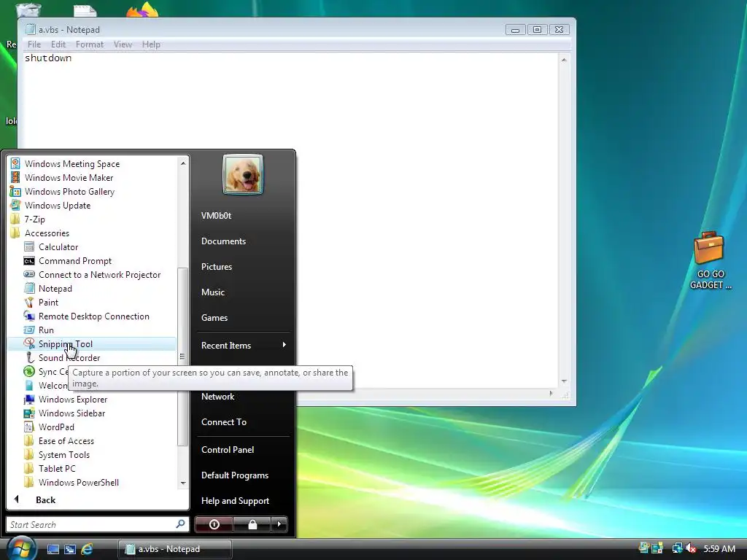The image size is (747, 560).
Task: Click Switch Between Windows quick launch icon
Action: (x=70, y=549)
